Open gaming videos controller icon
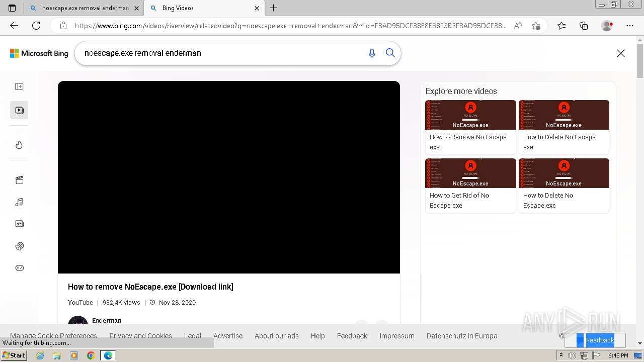Screen dimensions: 644x362 [x=19, y=268]
